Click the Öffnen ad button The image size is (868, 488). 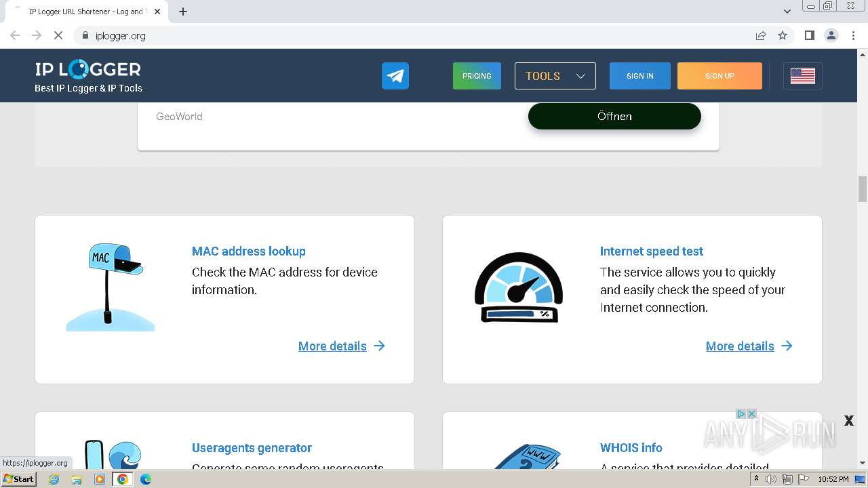click(x=614, y=117)
